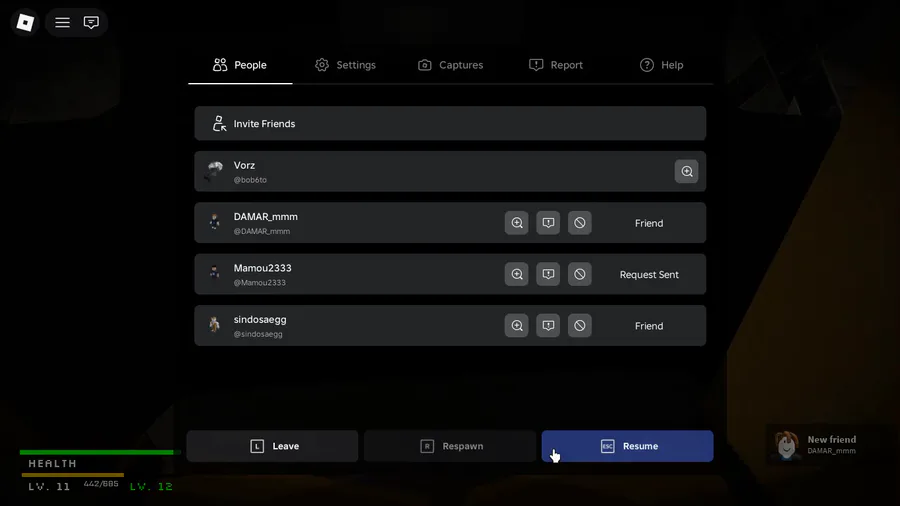Report Mamou2333 with the flag icon
The height and width of the screenshot is (506, 900).
[x=548, y=274]
